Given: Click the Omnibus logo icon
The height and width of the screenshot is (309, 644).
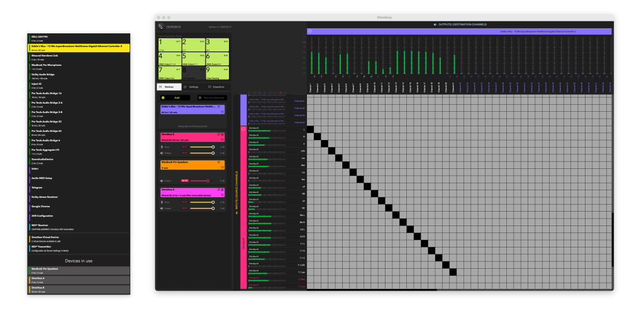Looking at the screenshot, I should pos(160,27).
